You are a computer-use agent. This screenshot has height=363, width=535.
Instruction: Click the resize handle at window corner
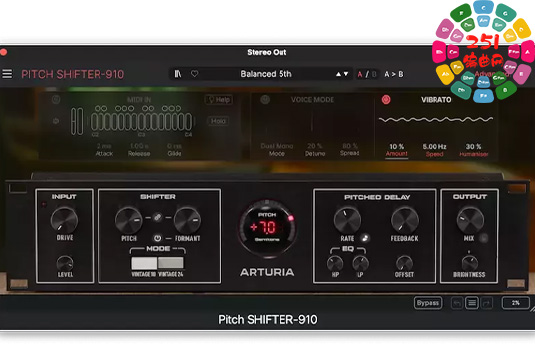(x=532, y=308)
